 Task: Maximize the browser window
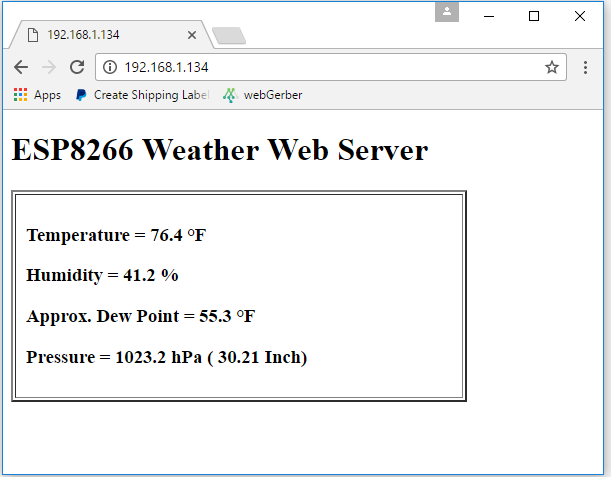click(534, 16)
